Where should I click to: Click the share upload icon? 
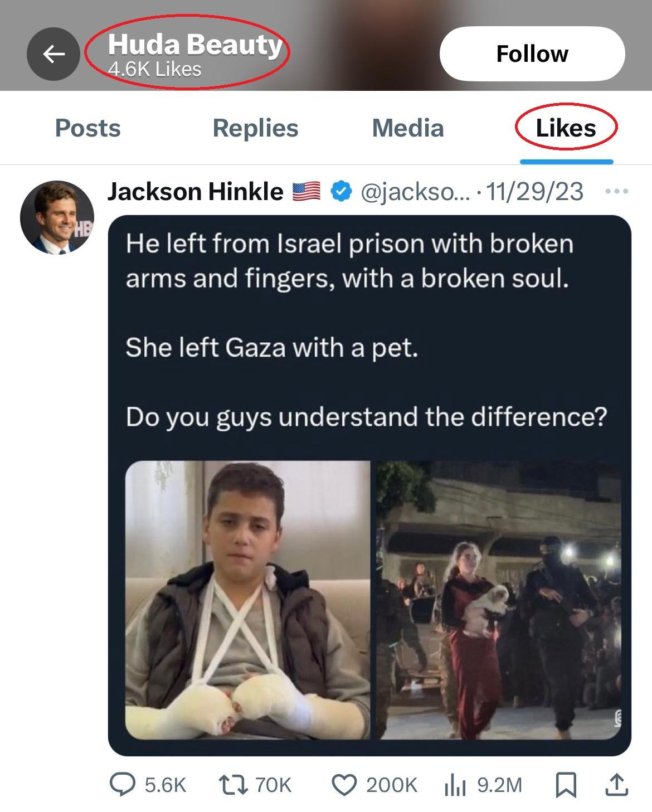(x=616, y=785)
